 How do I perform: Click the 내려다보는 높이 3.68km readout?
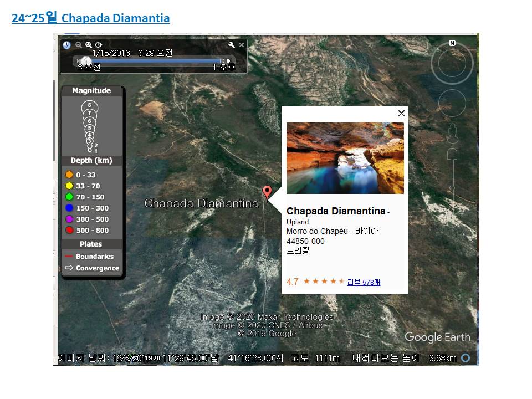click(x=404, y=359)
